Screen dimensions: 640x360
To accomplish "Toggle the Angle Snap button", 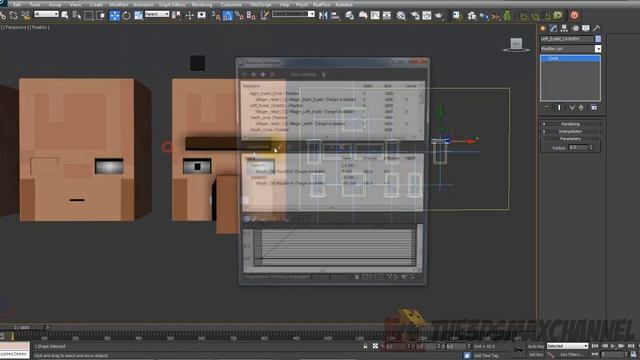I will tap(227, 16).
